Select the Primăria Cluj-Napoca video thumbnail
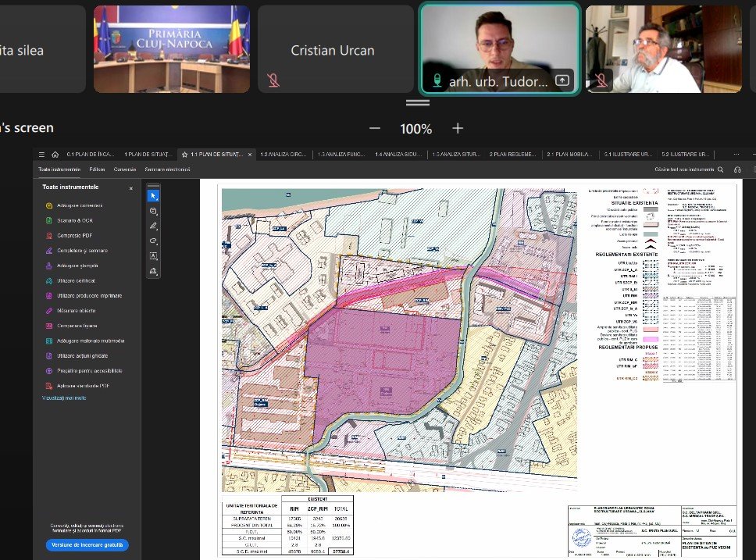 tap(172, 49)
